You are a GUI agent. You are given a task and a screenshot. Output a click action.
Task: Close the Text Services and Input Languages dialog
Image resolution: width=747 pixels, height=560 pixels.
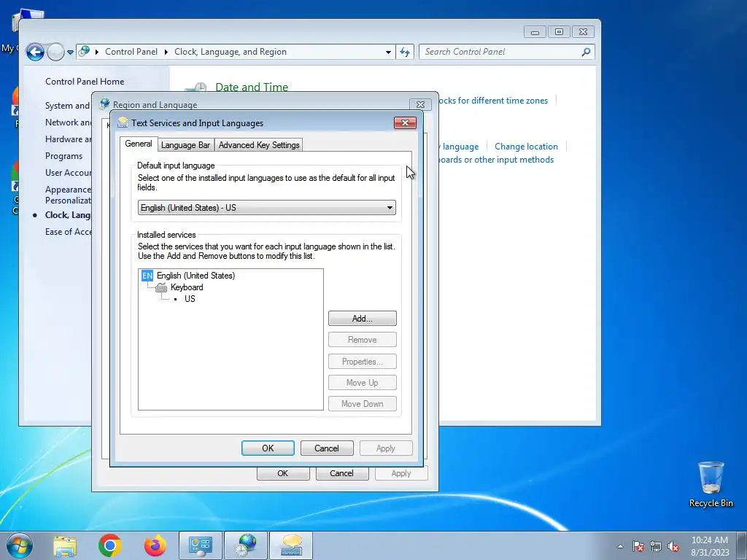(405, 122)
